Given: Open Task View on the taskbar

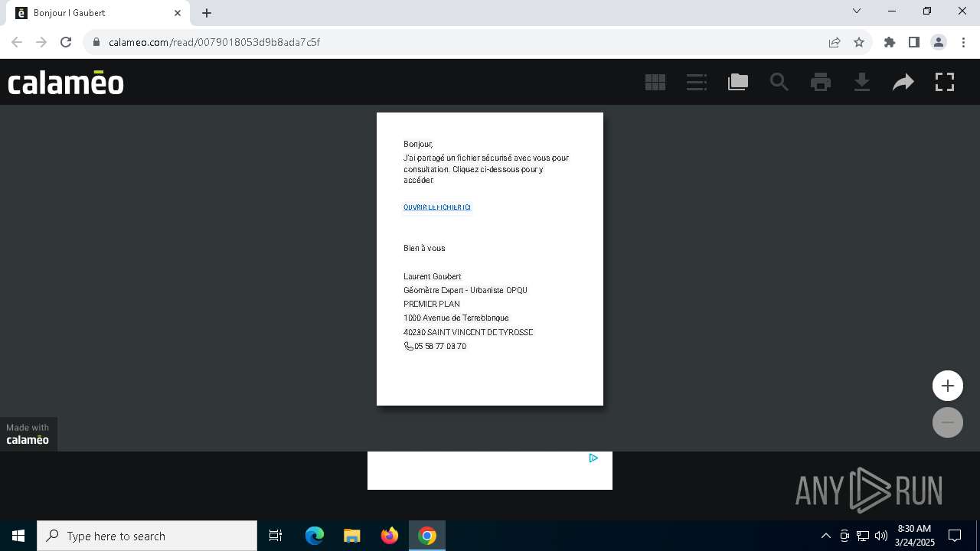Looking at the screenshot, I should (x=276, y=536).
